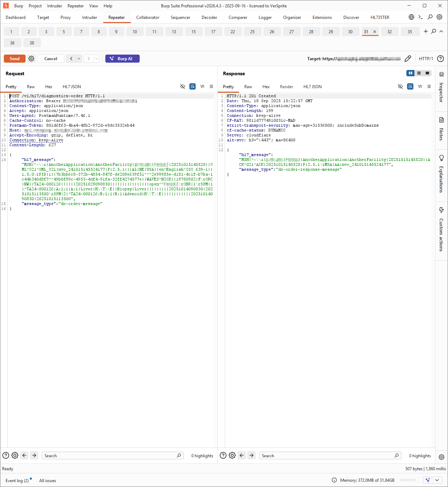Click the Burp AI sparkle icon in status bar
This screenshot has width=448, height=487.
(428, 480)
